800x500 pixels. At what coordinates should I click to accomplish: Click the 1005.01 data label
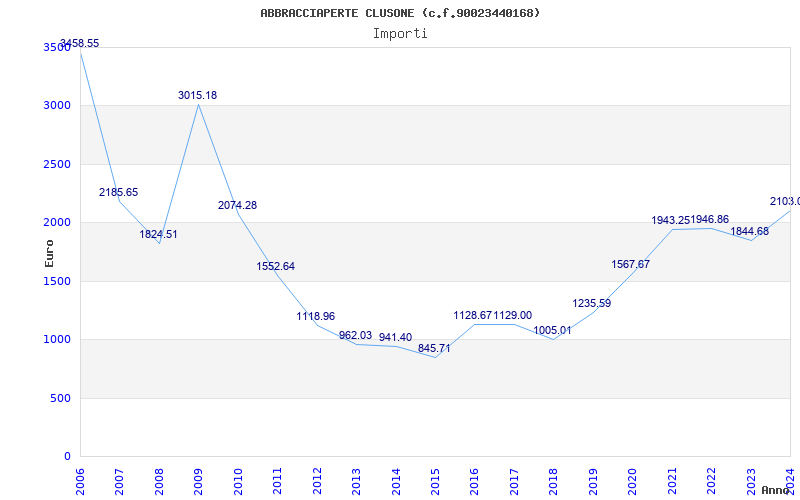click(x=553, y=331)
